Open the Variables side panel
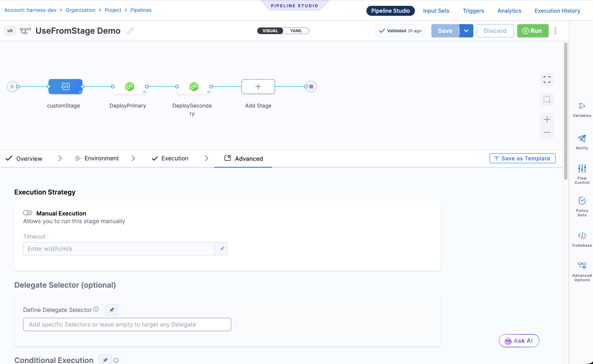The width and height of the screenshot is (593, 364). tap(582, 110)
